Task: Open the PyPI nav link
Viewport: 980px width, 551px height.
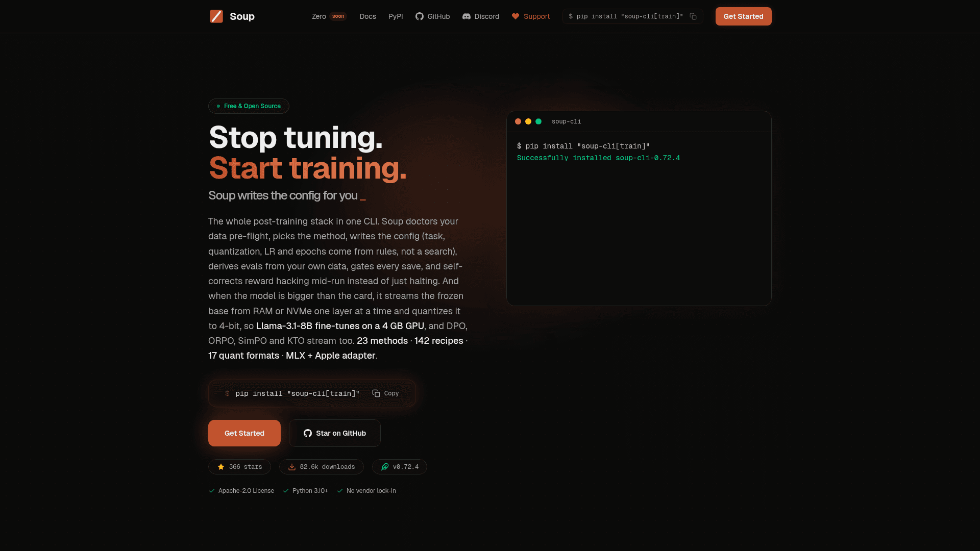Action: [396, 16]
